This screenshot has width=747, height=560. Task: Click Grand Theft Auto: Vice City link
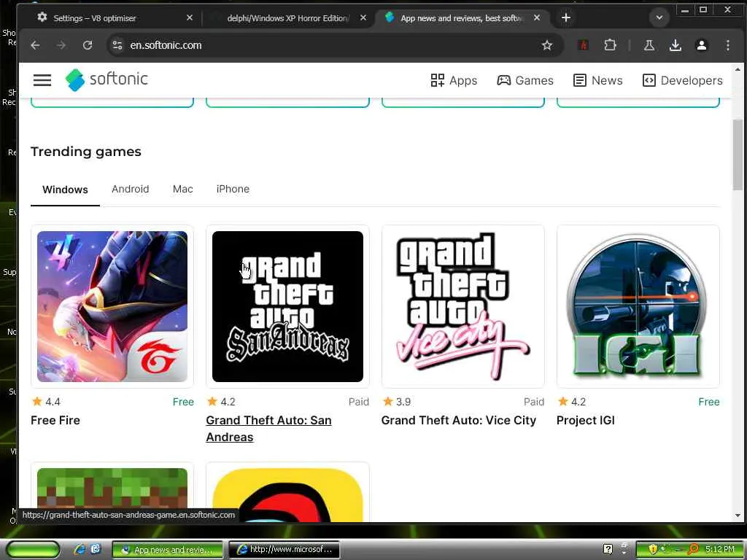coord(459,421)
